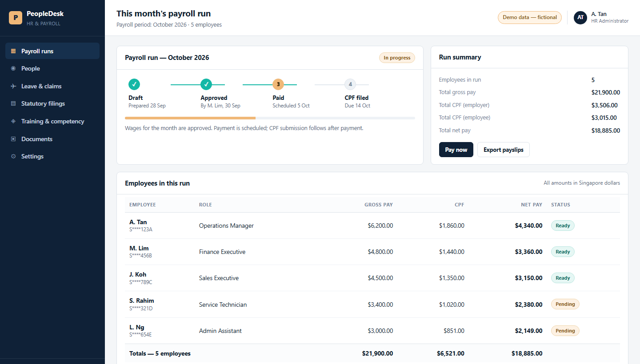Viewport: 640px width, 364px height.
Task: Open Leave & claims section
Action: (52, 86)
